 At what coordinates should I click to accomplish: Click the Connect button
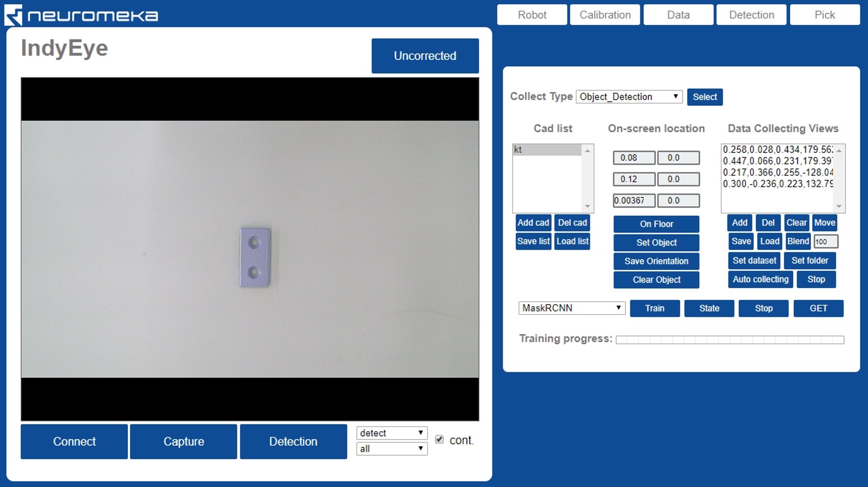click(74, 441)
